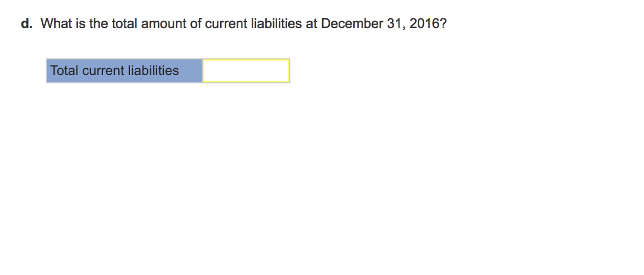Viewport: 644px width, 275px height.
Task: Select the bold letter d heading
Action: [26, 23]
